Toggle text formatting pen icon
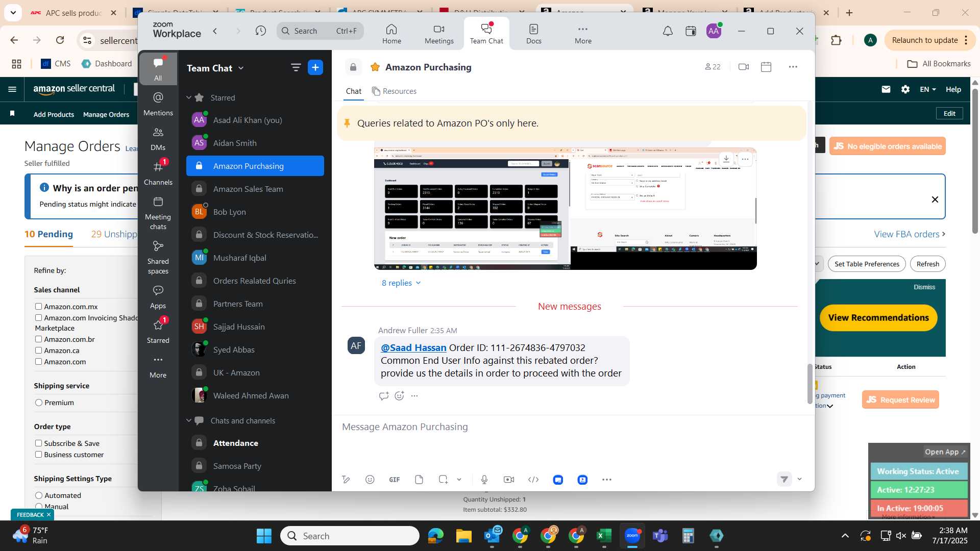The height and width of the screenshot is (551, 980). [346, 480]
